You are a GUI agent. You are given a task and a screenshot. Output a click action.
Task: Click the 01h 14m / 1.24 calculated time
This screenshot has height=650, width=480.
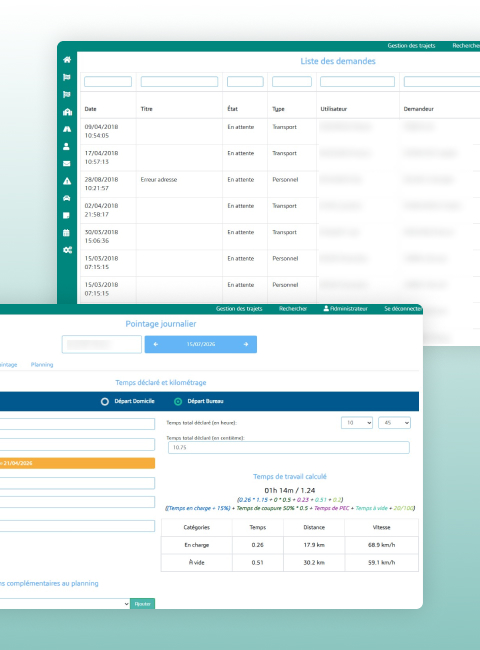coord(290,490)
